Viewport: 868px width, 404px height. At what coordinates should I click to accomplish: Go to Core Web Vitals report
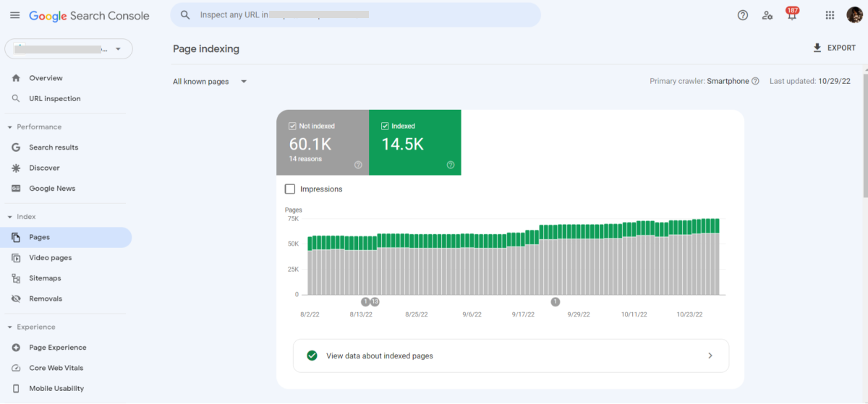click(57, 368)
